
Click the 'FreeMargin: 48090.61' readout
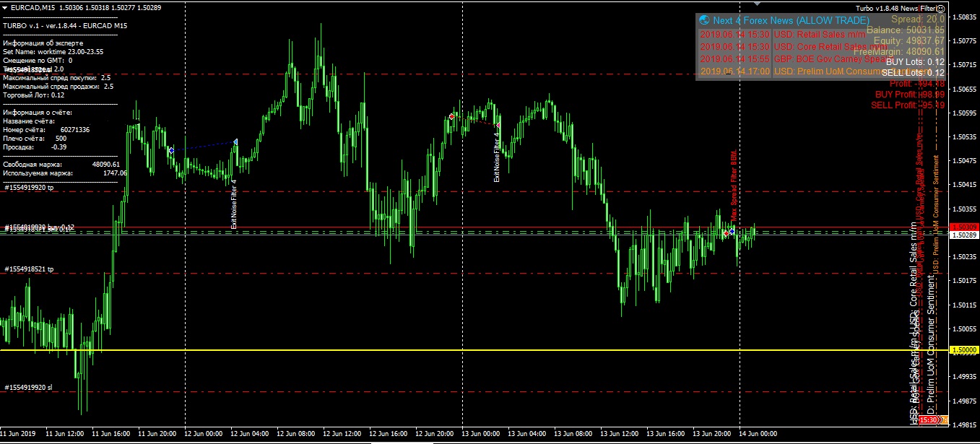tap(900, 51)
